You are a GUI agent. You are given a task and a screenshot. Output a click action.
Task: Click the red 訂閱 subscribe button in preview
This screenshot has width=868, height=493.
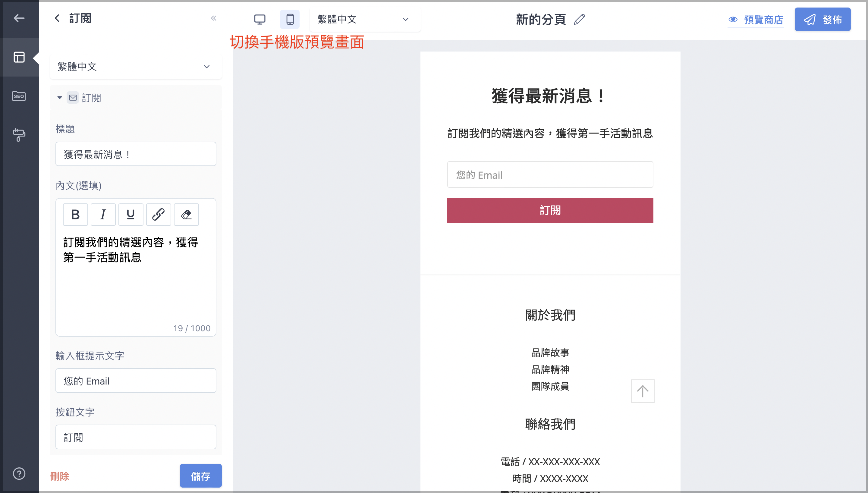click(550, 210)
